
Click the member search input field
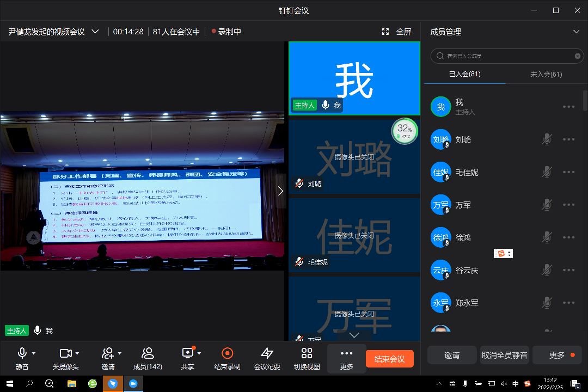click(506, 56)
